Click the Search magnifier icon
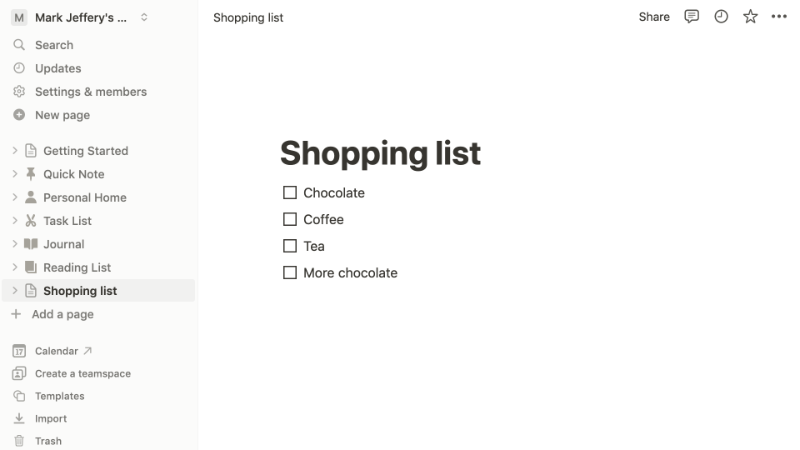800x450 pixels. [x=19, y=45]
